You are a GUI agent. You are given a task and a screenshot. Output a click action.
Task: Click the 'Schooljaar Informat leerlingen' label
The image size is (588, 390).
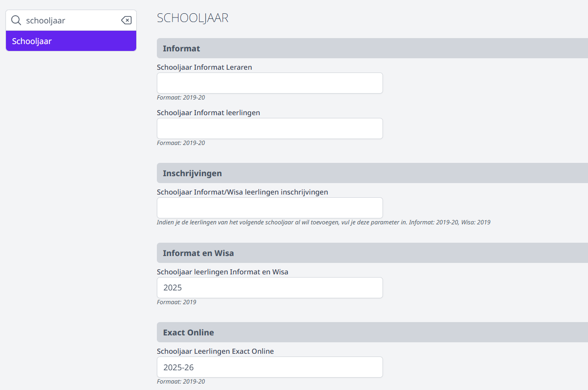[x=208, y=112]
